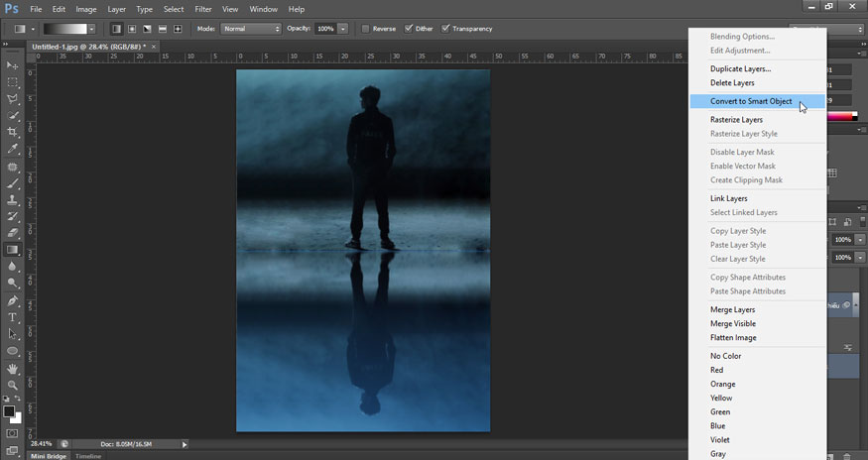Close the Untitled-1.jpg document tab
The image size is (868, 460).
[x=154, y=47]
